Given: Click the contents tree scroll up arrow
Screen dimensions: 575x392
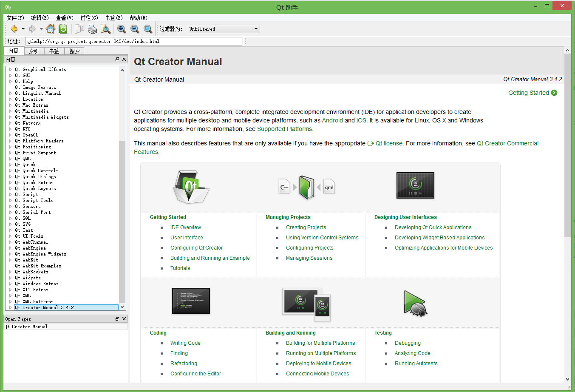Looking at the screenshot, I should 122,70.
